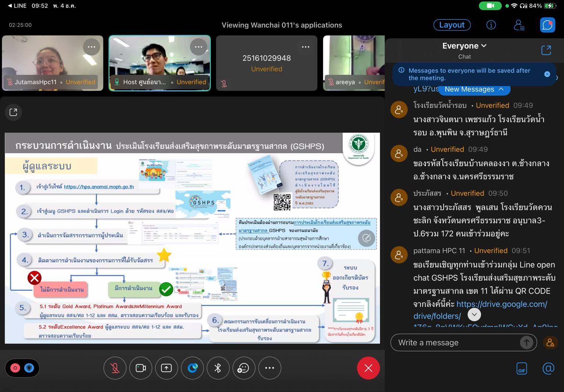
Task: Toggle the video camera button
Action: point(141,368)
